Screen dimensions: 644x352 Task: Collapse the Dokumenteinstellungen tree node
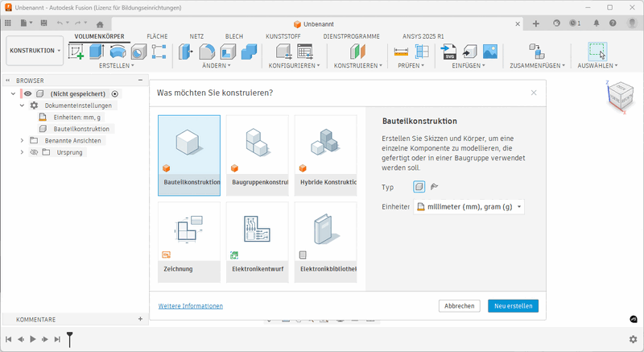tap(23, 106)
